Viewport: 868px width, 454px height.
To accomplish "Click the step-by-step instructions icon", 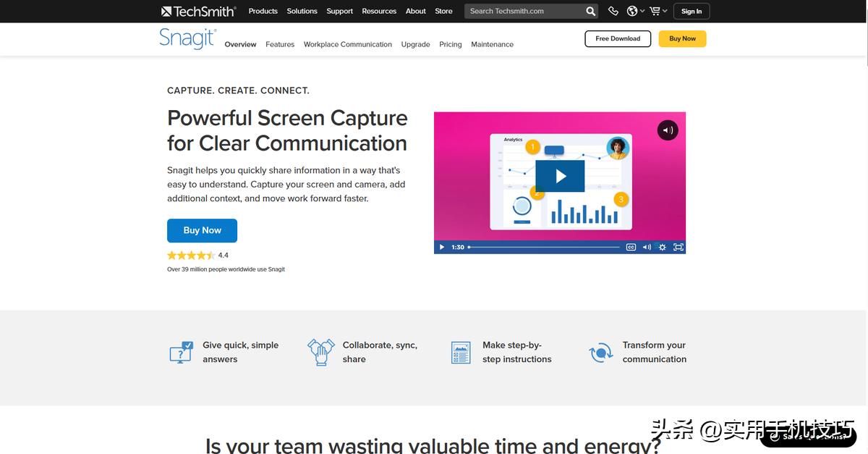I will (461, 353).
